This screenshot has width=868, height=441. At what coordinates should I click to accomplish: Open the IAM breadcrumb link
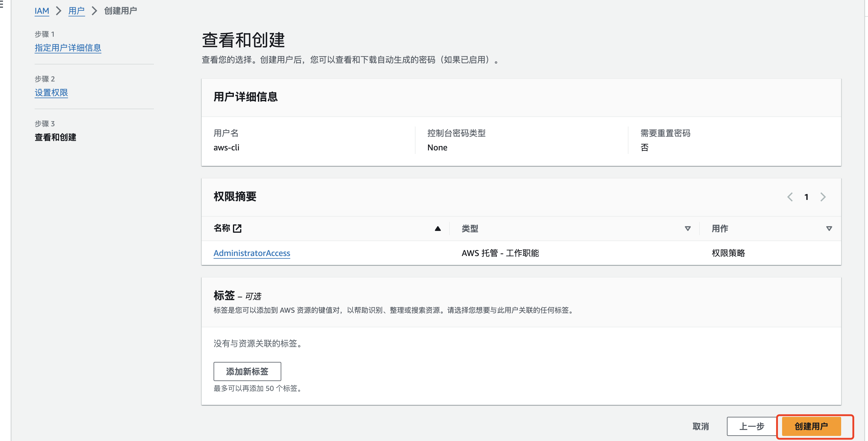[x=42, y=11]
